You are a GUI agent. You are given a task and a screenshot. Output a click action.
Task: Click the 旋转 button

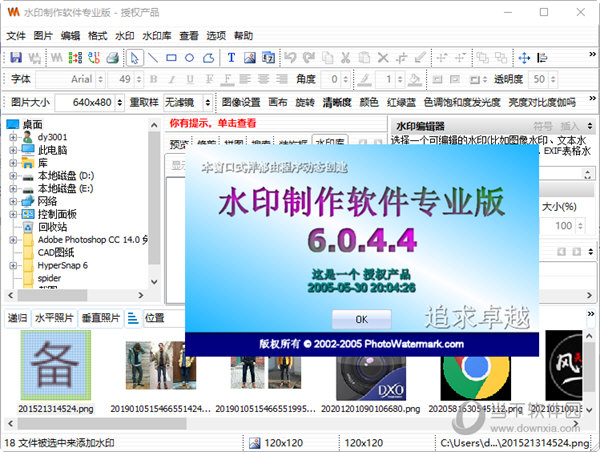tap(305, 103)
